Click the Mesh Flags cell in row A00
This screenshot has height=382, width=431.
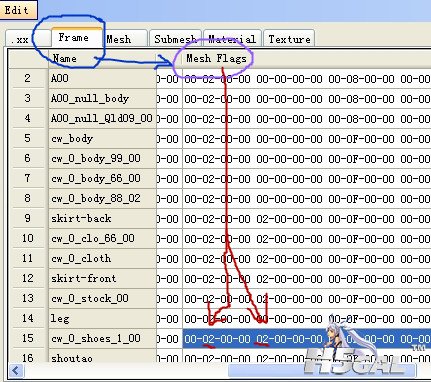pyautogui.click(x=307, y=78)
